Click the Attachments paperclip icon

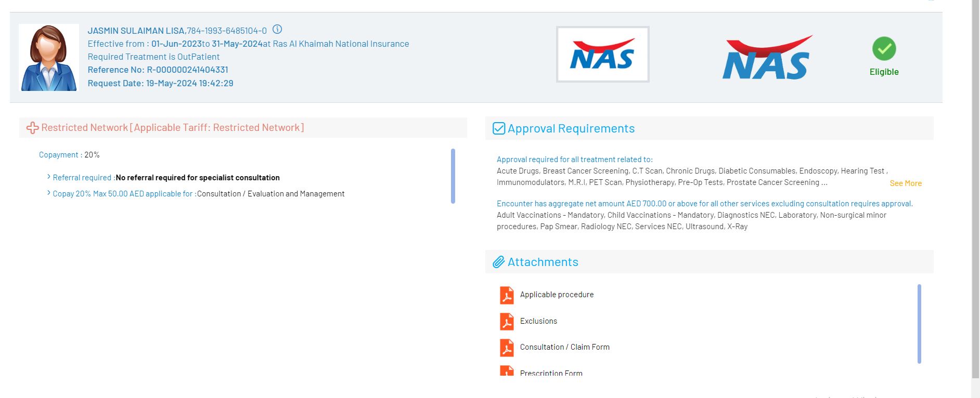click(x=498, y=262)
